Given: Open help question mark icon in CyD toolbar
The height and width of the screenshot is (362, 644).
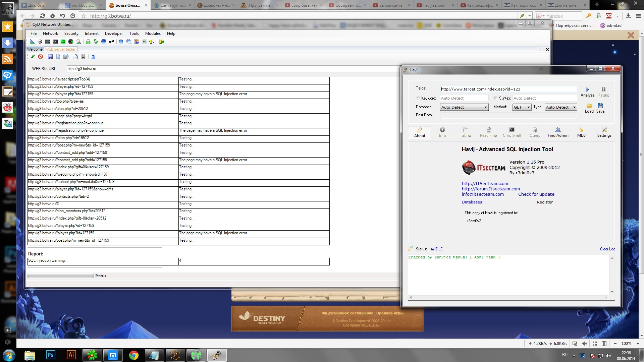Looking at the screenshot, I should pyautogui.click(x=93, y=57).
